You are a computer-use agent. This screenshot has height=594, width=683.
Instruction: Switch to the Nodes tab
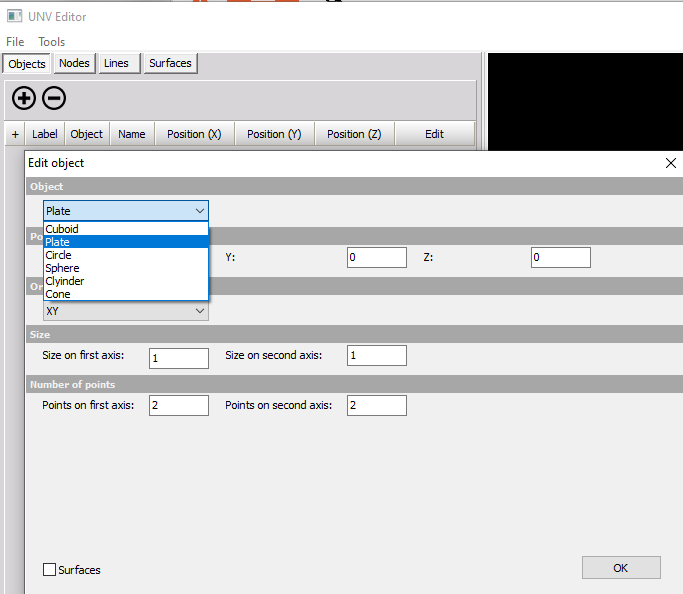coord(74,63)
